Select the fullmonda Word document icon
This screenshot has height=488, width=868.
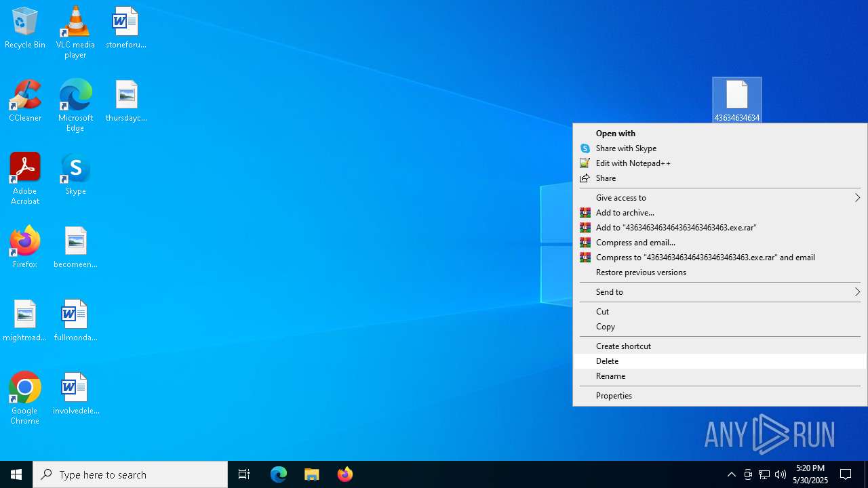tap(75, 321)
